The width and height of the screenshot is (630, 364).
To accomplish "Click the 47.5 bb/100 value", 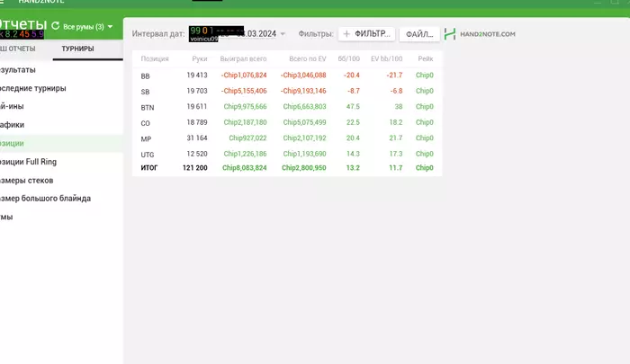I will pos(353,106).
